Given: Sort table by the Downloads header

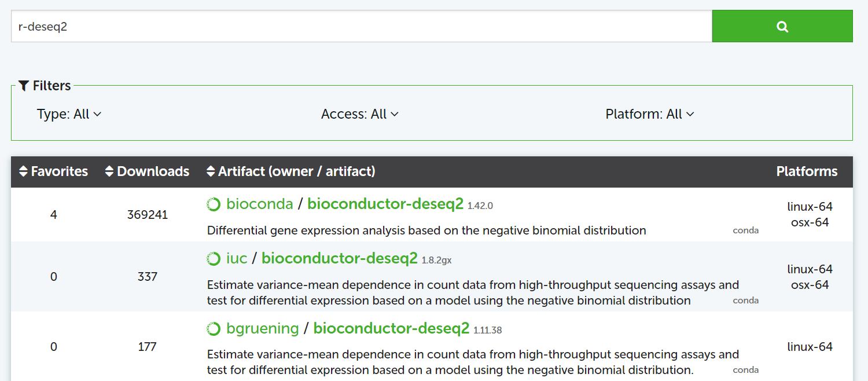Looking at the screenshot, I should pyautogui.click(x=153, y=171).
